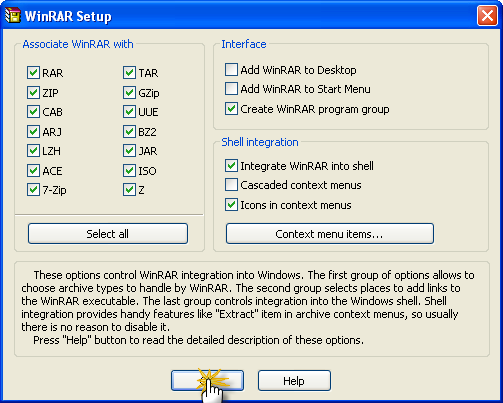Uncheck the ISO checkbox
The width and height of the screenshot is (503, 403).
[129, 171]
